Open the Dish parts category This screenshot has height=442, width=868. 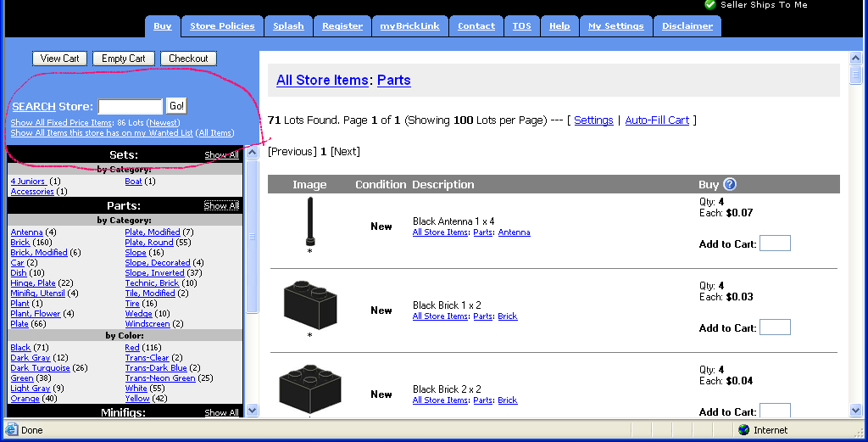[19, 272]
